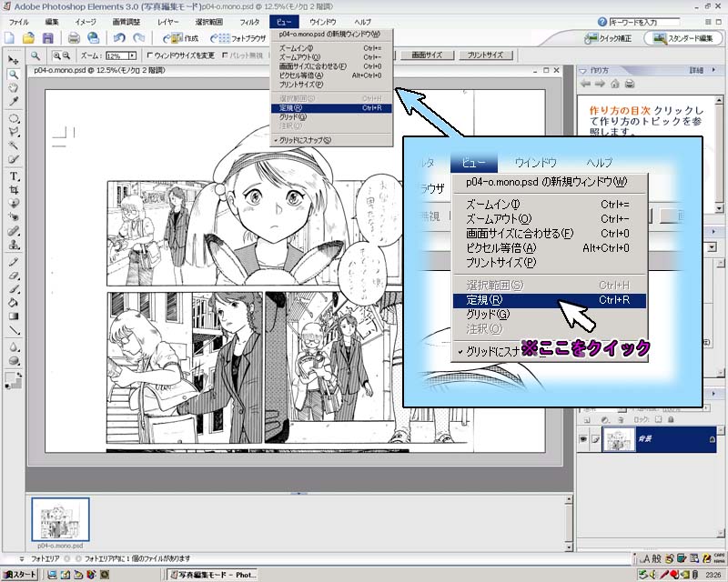This screenshot has width=728, height=582.
Task: Click the キーワードを入力 help search field
Action: (644, 22)
